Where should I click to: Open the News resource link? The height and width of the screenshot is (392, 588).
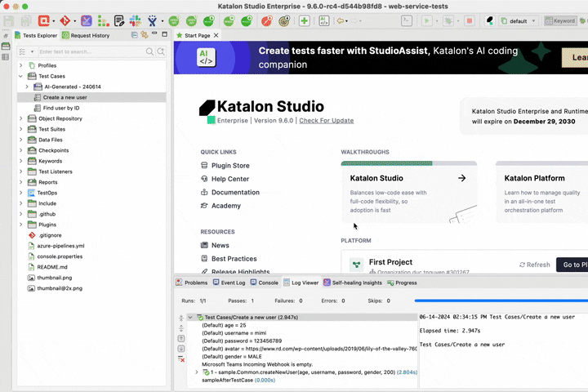[x=215, y=245]
